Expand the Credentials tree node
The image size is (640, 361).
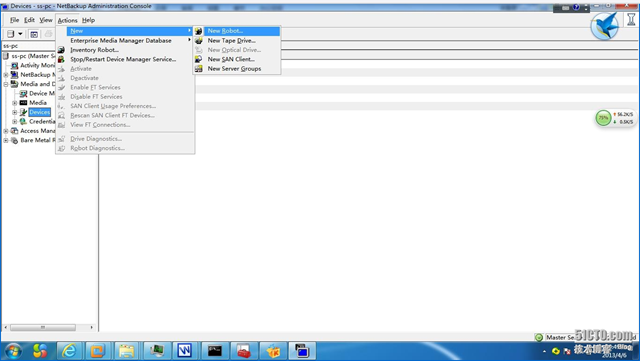(x=15, y=122)
